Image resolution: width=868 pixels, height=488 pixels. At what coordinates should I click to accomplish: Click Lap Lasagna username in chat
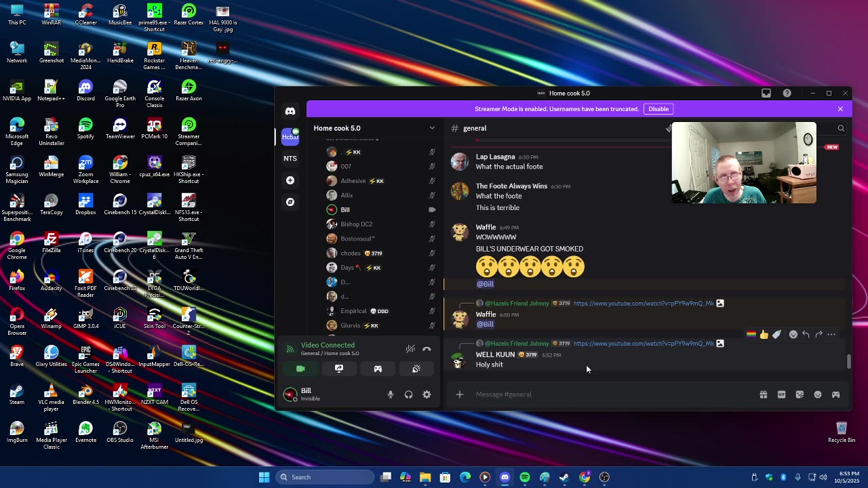click(495, 157)
